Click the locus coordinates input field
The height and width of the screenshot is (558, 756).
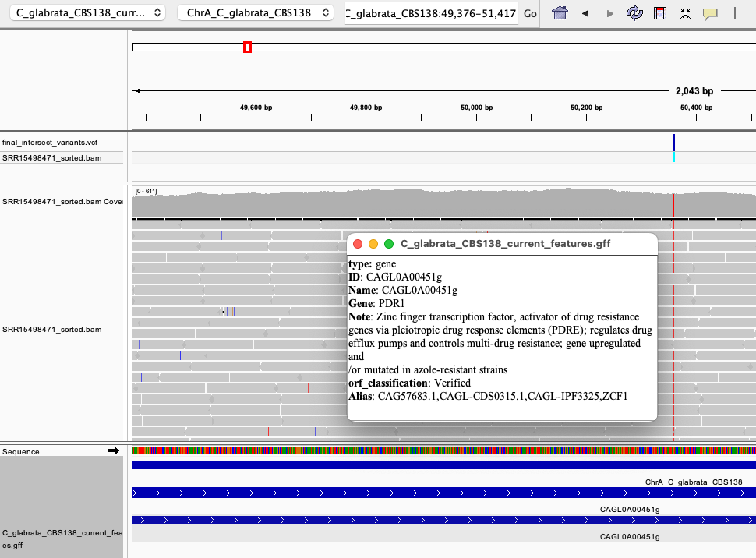(x=431, y=13)
